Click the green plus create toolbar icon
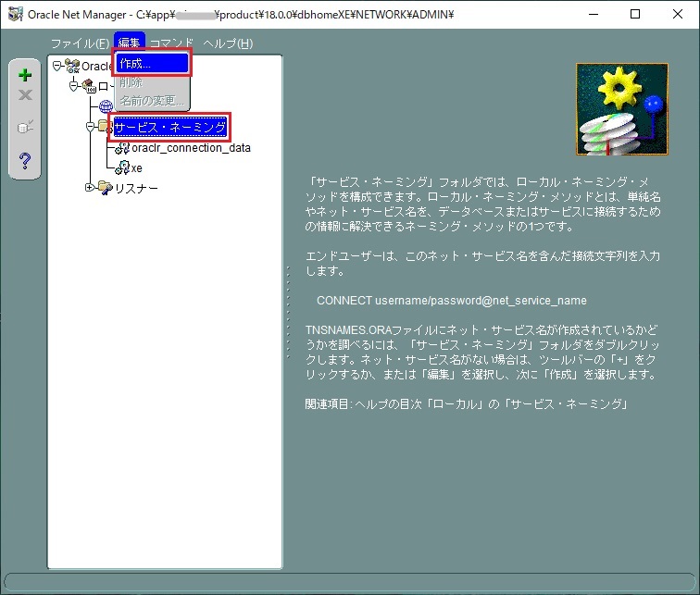 pos(25,75)
